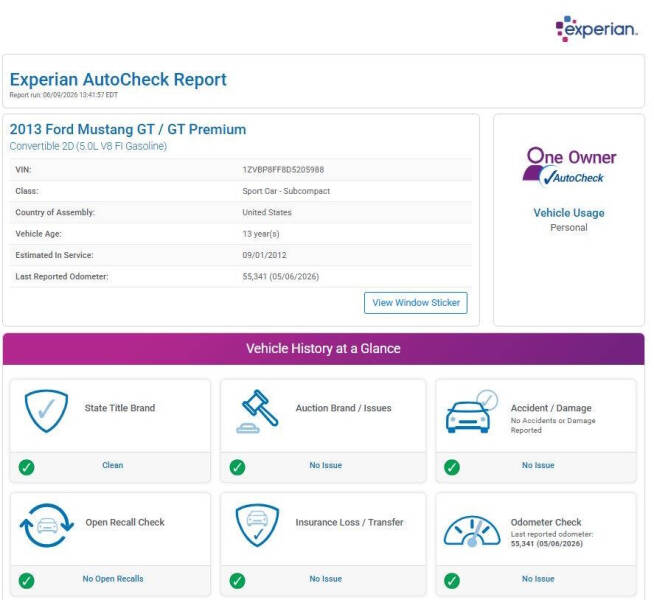The height and width of the screenshot is (600, 654).
Task: Open the View Window Sticker button
Action: [416, 303]
